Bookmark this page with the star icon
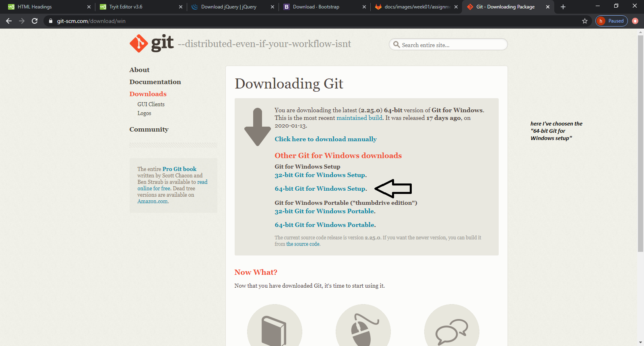This screenshot has height=346, width=644. [x=585, y=21]
